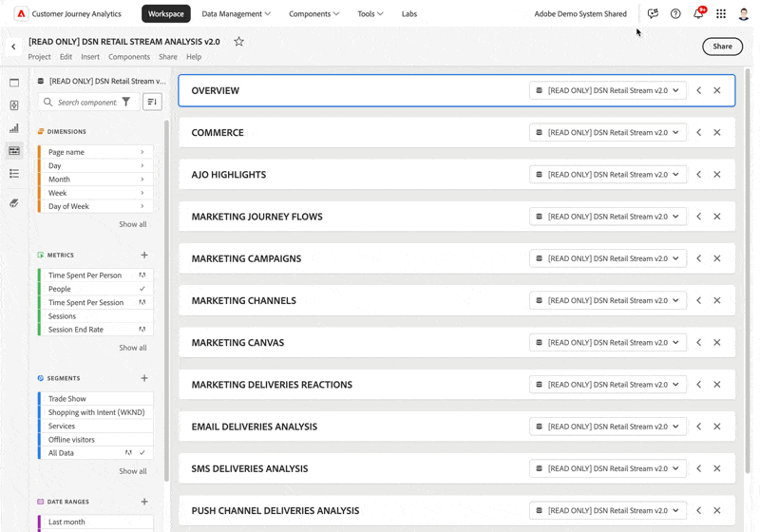The image size is (760, 532).
Task: Open the Data Management menu
Action: coord(236,14)
